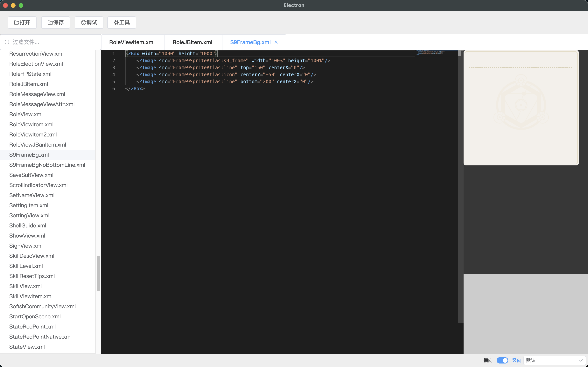This screenshot has width=588, height=367.
Task: Open the 默认 dropdown selector
Action: pyautogui.click(x=551, y=360)
